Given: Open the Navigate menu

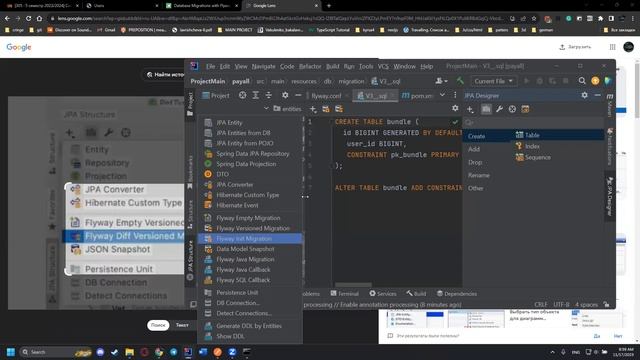Looking at the screenshot, I should tap(263, 67).
